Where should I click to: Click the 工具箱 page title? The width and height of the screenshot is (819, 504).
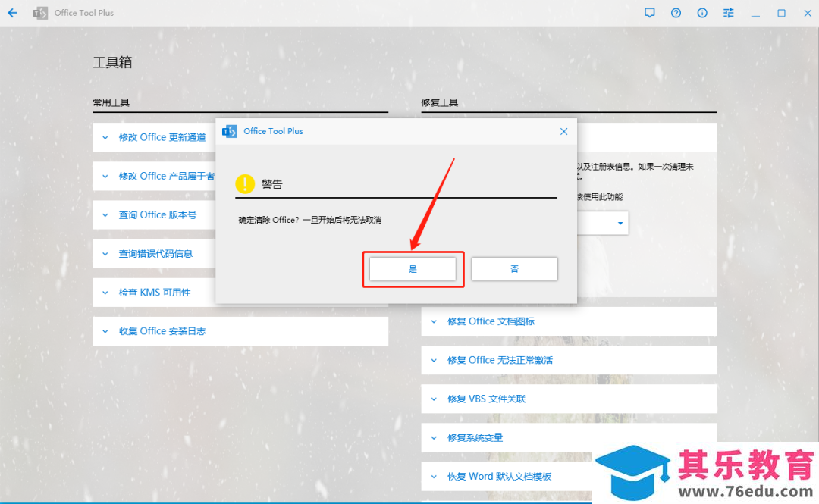click(x=112, y=62)
